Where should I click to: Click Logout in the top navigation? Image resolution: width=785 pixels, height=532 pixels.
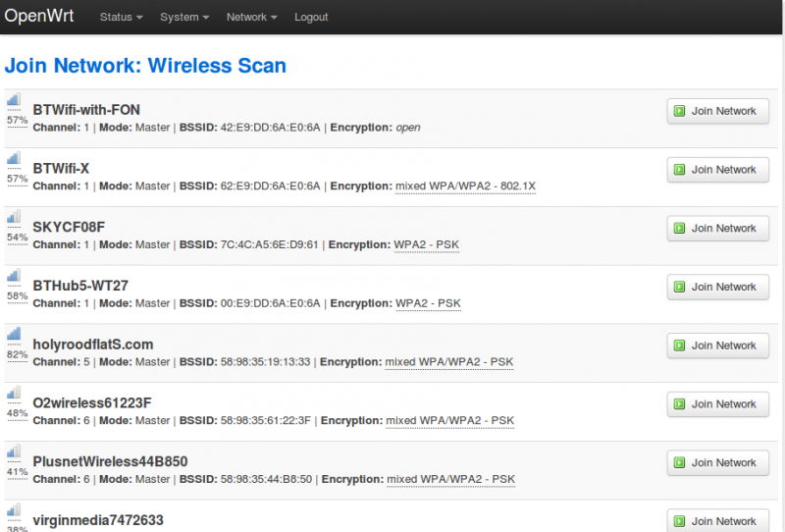(x=311, y=18)
